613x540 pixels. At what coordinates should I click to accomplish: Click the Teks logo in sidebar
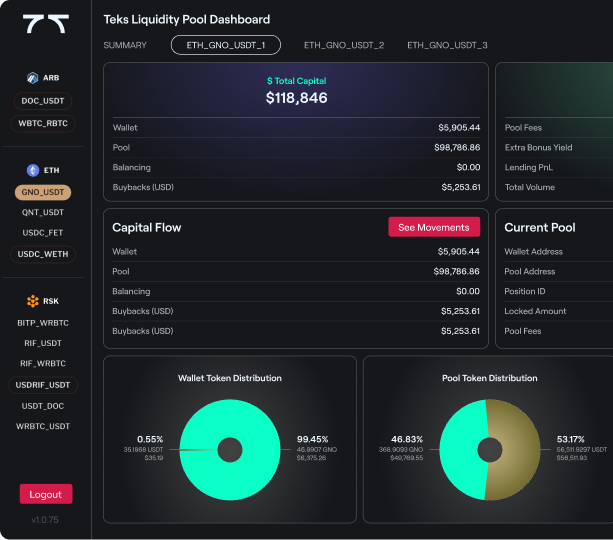(x=45, y=25)
